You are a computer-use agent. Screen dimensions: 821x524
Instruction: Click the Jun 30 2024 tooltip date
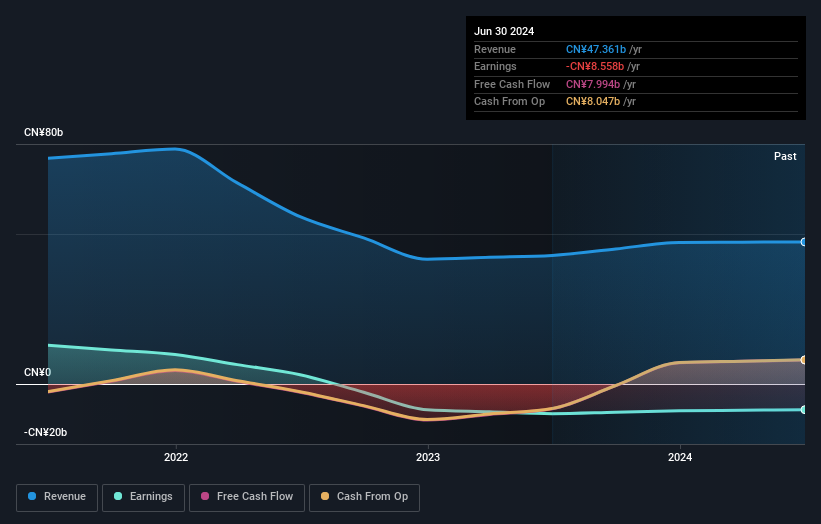tap(504, 31)
